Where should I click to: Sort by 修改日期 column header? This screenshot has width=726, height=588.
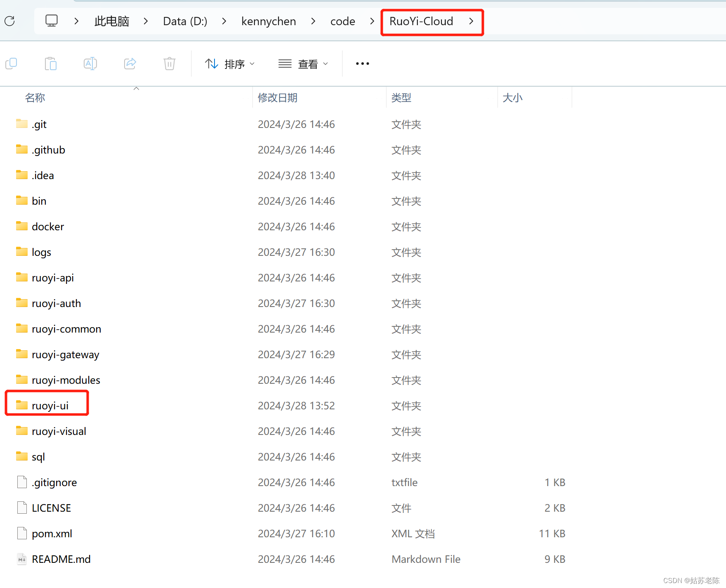point(278,98)
